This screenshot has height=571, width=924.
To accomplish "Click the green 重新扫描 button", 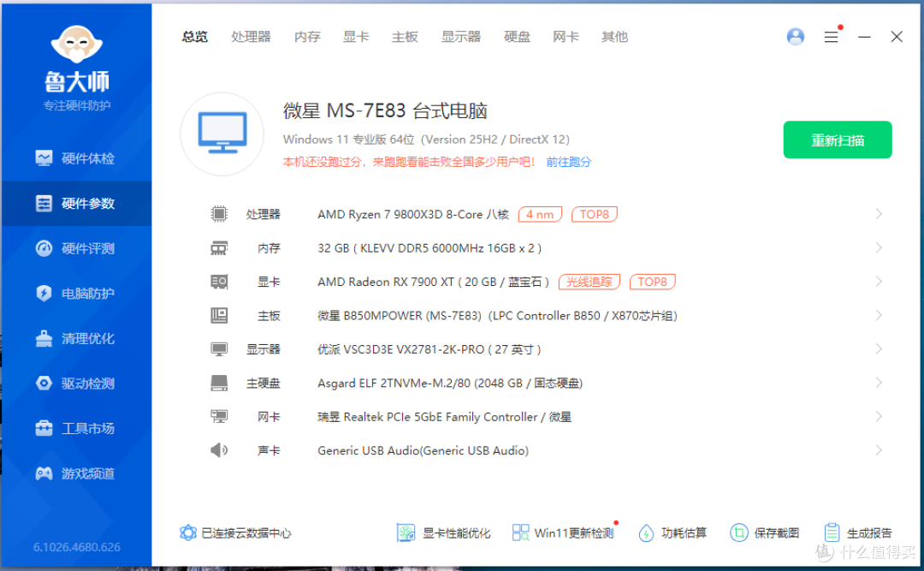I will click(x=838, y=140).
